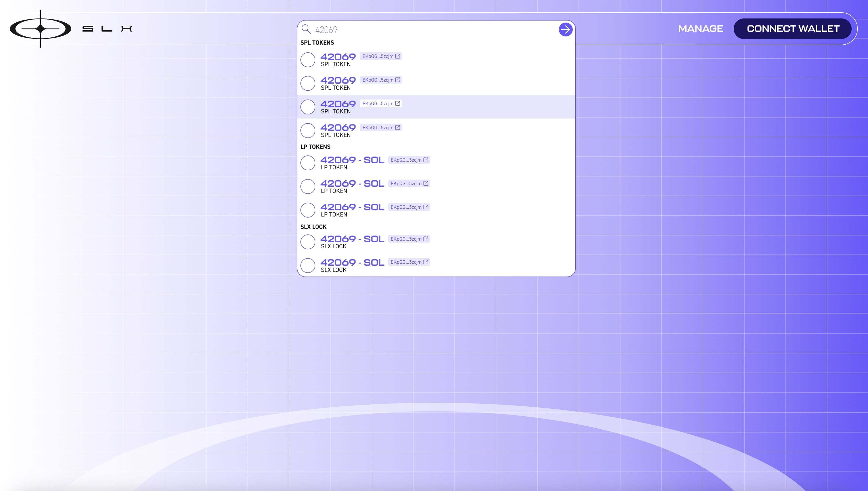Click the SPL TOKENS section heading
868x491 pixels.
317,43
